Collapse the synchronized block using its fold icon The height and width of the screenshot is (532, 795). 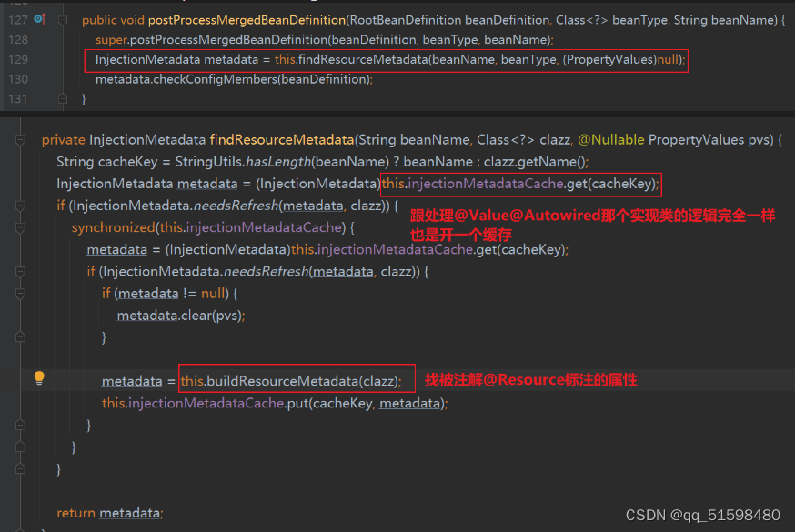click(19, 227)
